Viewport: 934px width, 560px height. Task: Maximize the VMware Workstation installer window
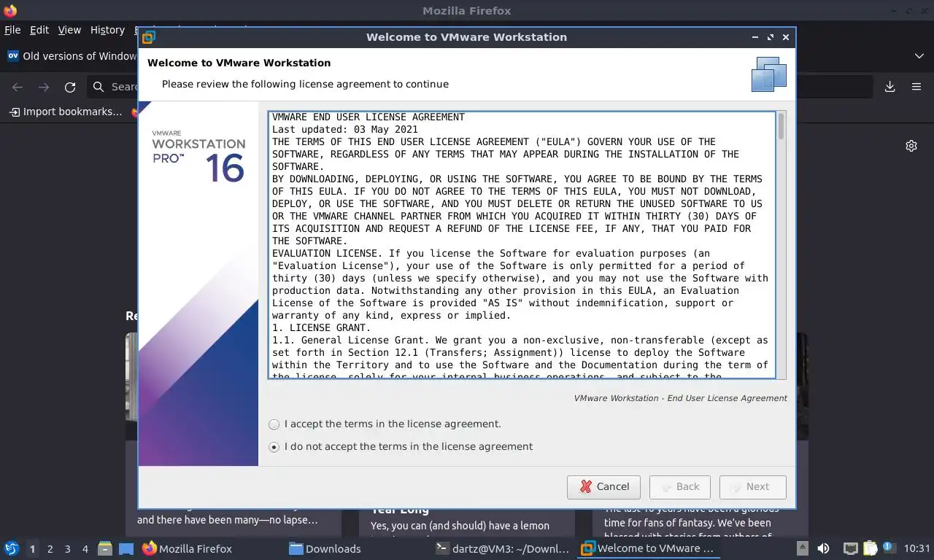coord(771,37)
